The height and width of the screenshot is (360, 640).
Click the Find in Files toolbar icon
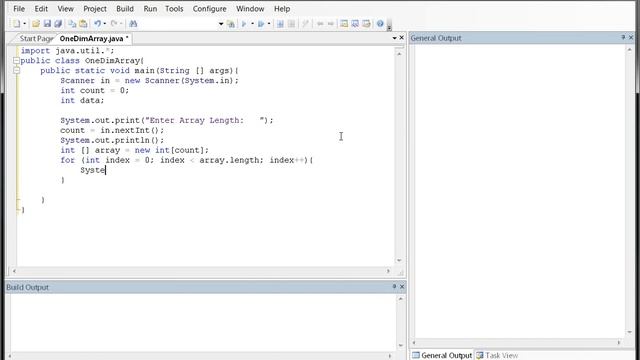(231, 24)
